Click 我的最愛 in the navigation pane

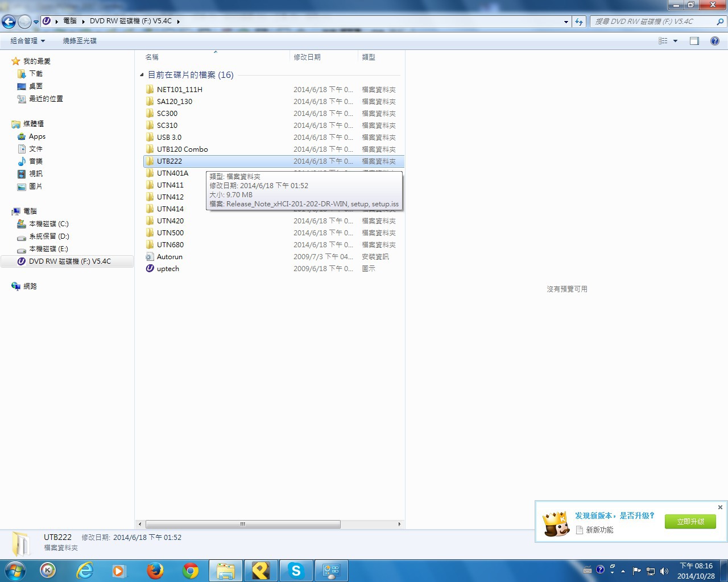36,61
